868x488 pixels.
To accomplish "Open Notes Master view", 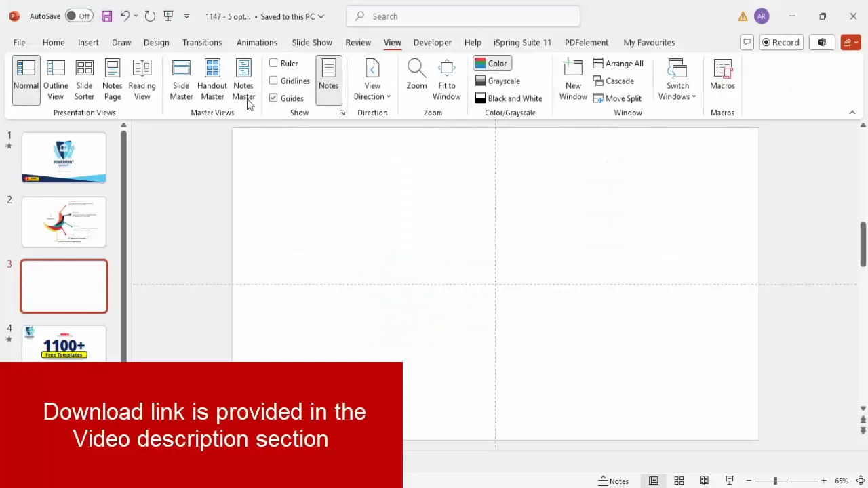I will tap(243, 80).
